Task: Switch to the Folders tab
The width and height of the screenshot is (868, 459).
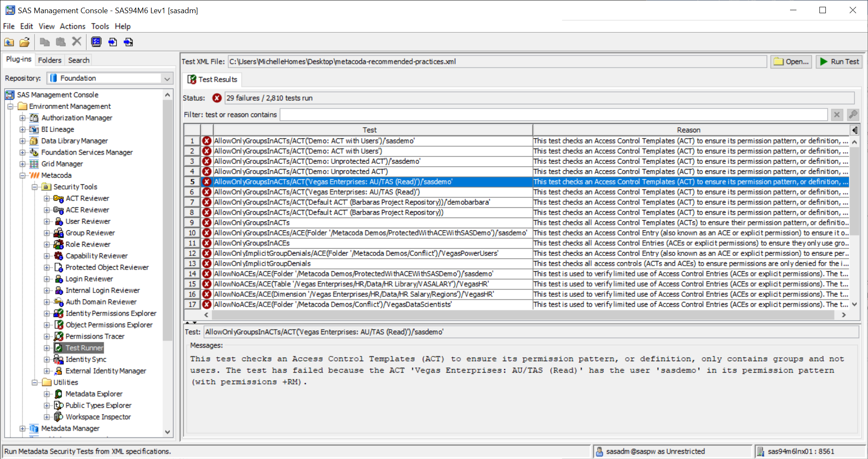Action: 50,60
